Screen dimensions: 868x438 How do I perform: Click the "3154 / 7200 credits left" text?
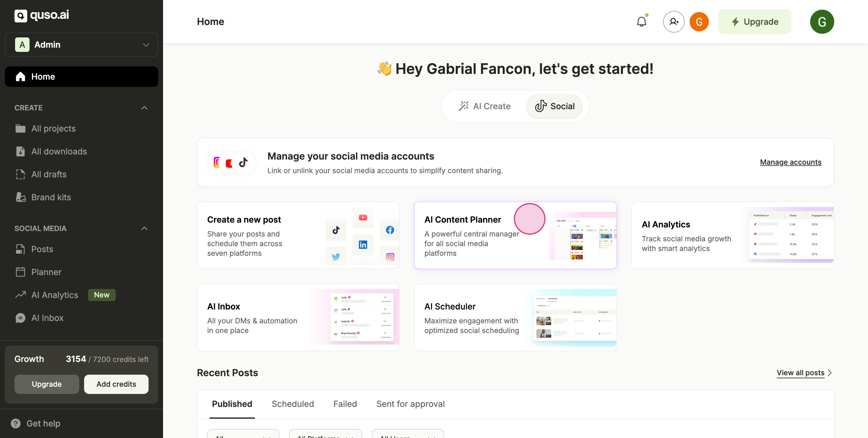point(107,359)
